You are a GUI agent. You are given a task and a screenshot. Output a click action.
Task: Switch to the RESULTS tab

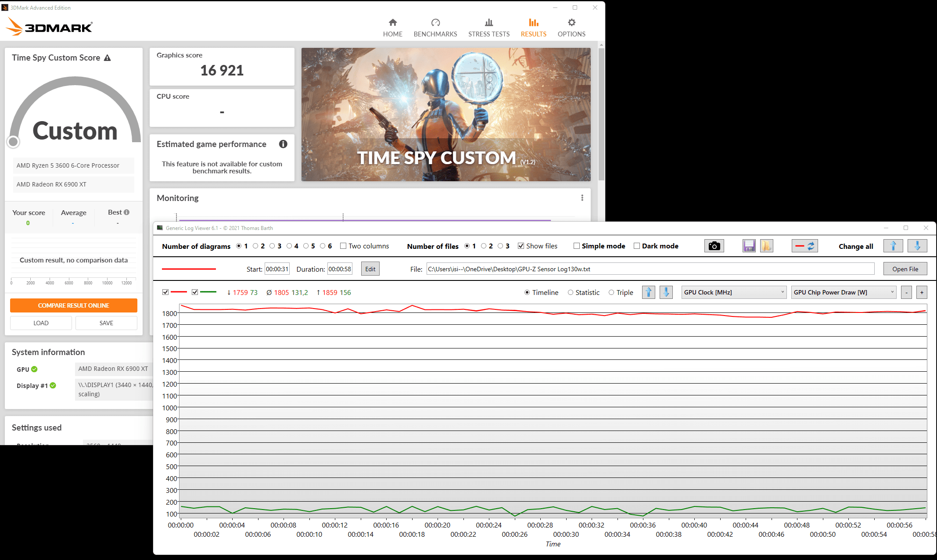(533, 28)
